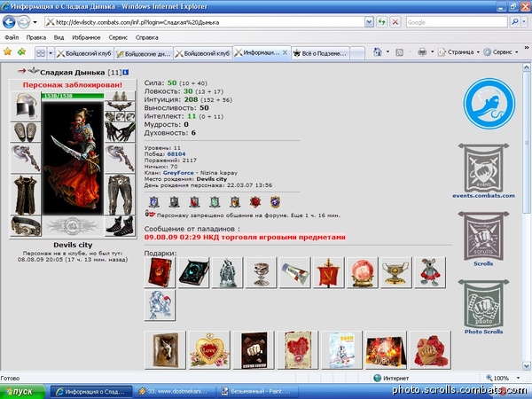Click the red book gift
Viewport: 532px width, 399px height.
[x=160, y=272]
